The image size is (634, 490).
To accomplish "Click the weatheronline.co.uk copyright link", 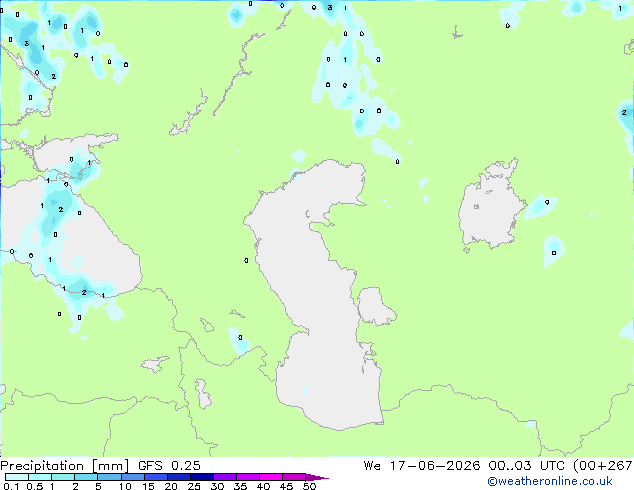I will 550,481.
